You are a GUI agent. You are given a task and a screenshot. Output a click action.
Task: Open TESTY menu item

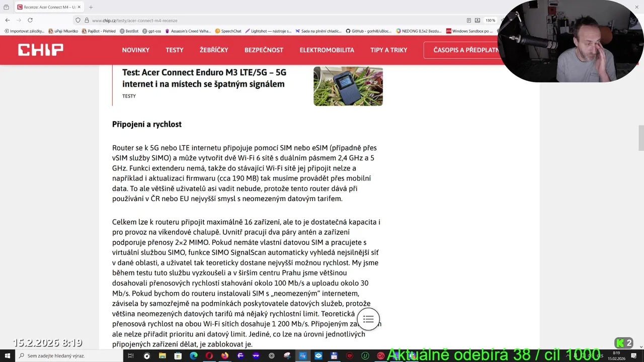[175, 50]
